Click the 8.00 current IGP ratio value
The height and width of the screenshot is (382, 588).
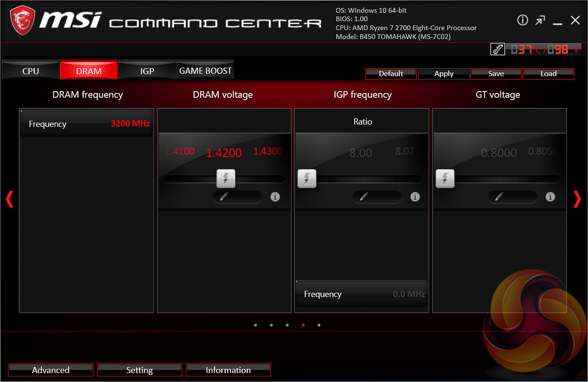click(361, 153)
